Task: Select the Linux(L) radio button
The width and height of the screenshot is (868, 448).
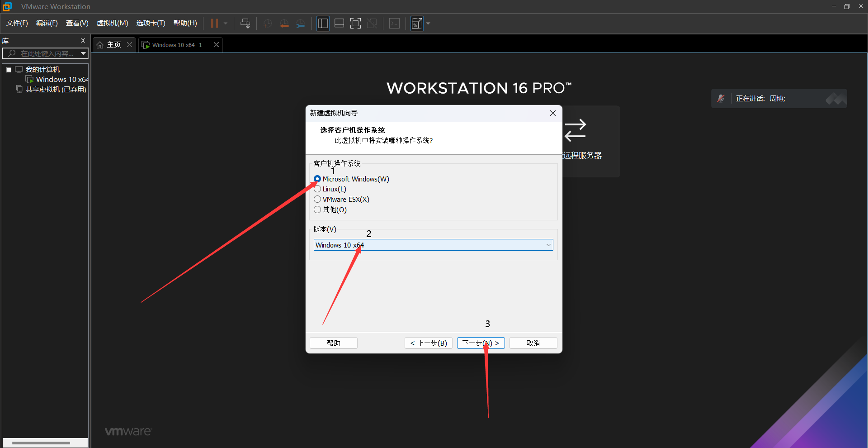Action: (317, 189)
